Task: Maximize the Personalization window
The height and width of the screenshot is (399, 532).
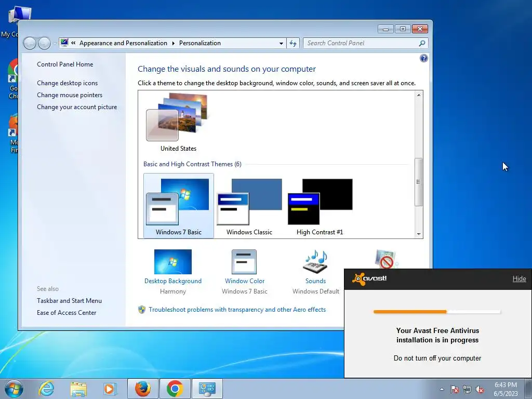Action: tap(403, 29)
